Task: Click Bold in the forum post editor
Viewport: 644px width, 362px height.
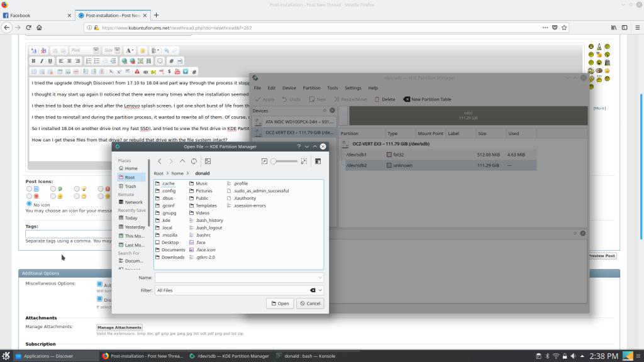Action: pyautogui.click(x=34, y=61)
